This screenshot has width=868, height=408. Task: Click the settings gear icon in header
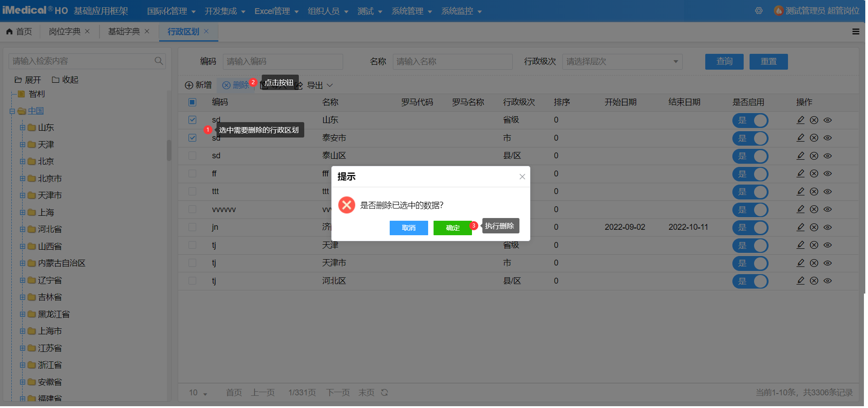(759, 11)
